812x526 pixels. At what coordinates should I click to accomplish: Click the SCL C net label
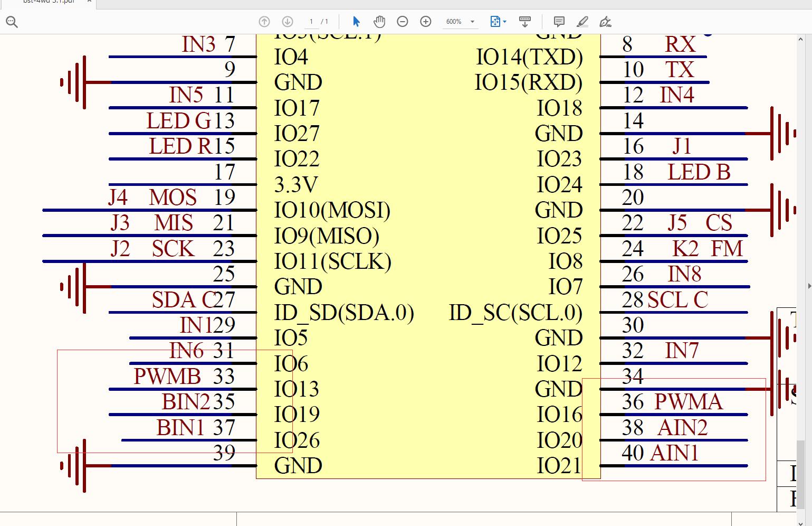(678, 300)
